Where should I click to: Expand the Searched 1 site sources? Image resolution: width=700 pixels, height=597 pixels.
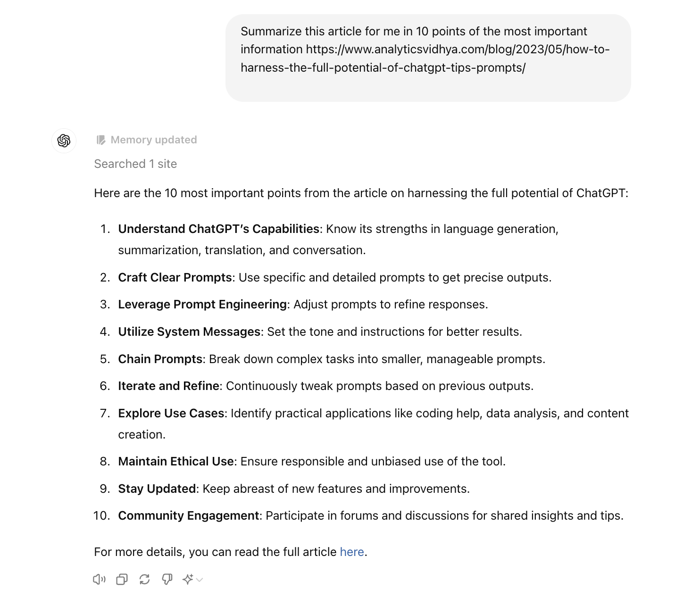pyautogui.click(x=135, y=164)
